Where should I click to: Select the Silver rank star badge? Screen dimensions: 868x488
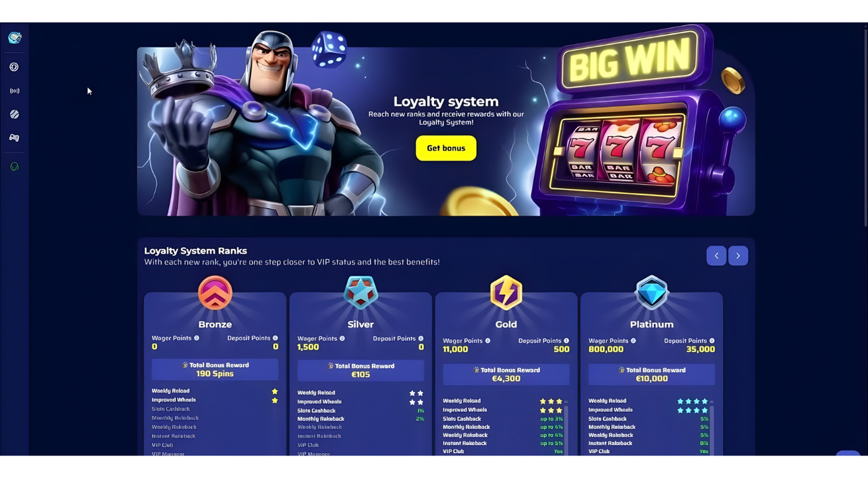(x=360, y=293)
